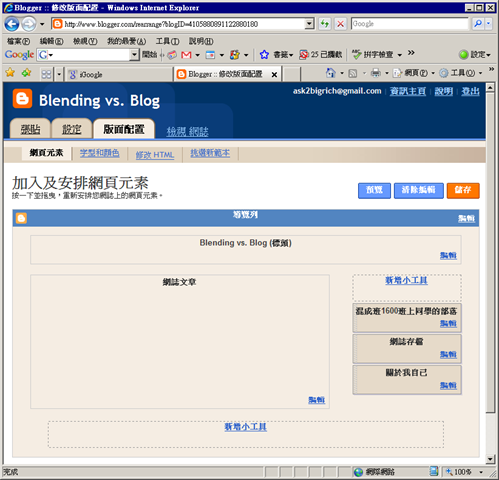Open a new blank tab
The width and height of the screenshot is (499, 480).
[292, 74]
